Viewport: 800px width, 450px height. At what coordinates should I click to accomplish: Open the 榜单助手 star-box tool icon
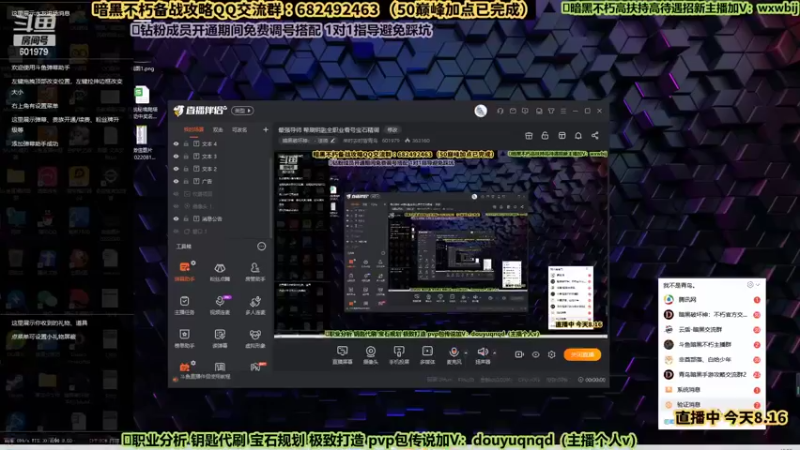click(x=184, y=338)
